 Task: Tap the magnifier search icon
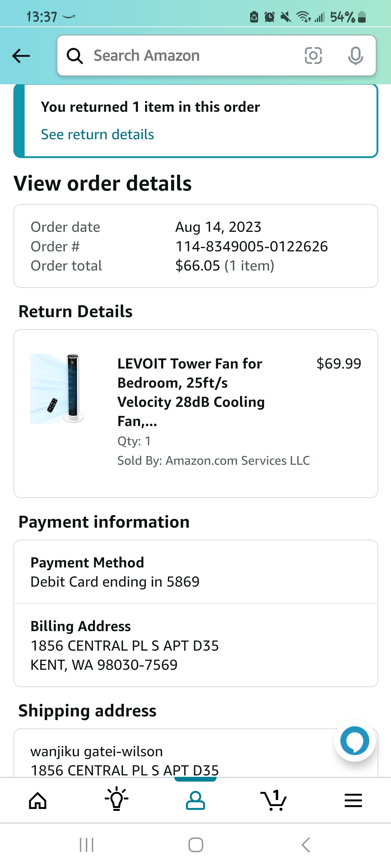75,56
